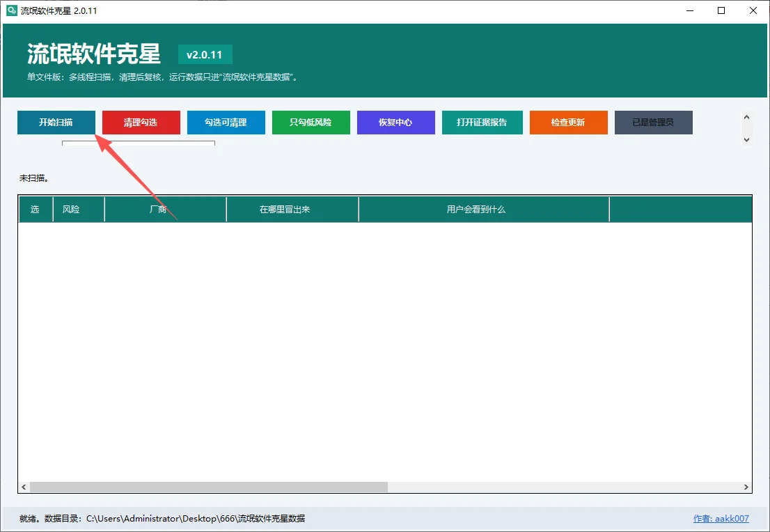
Task: Open 打开证据报告 evidence report
Action: tap(482, 123)
